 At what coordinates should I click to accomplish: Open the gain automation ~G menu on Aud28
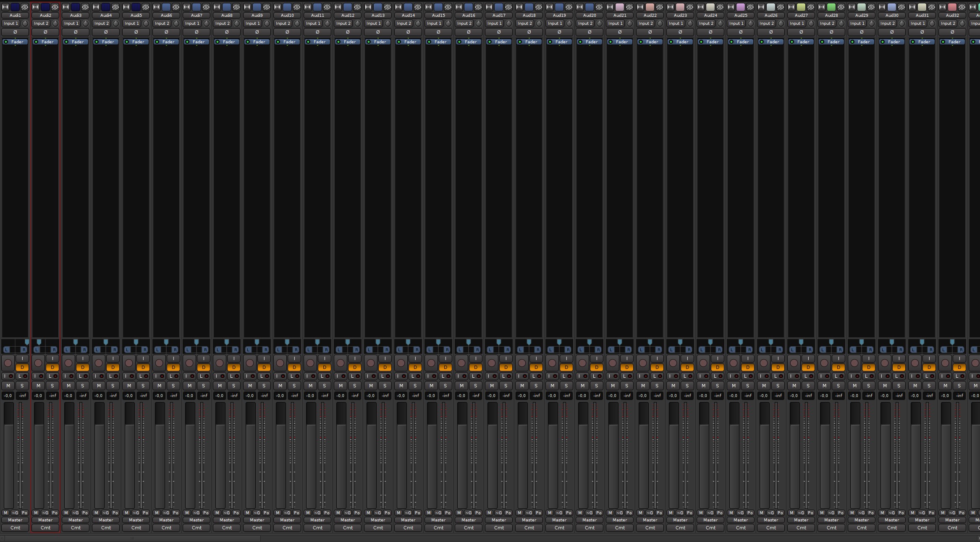point(831,513)
